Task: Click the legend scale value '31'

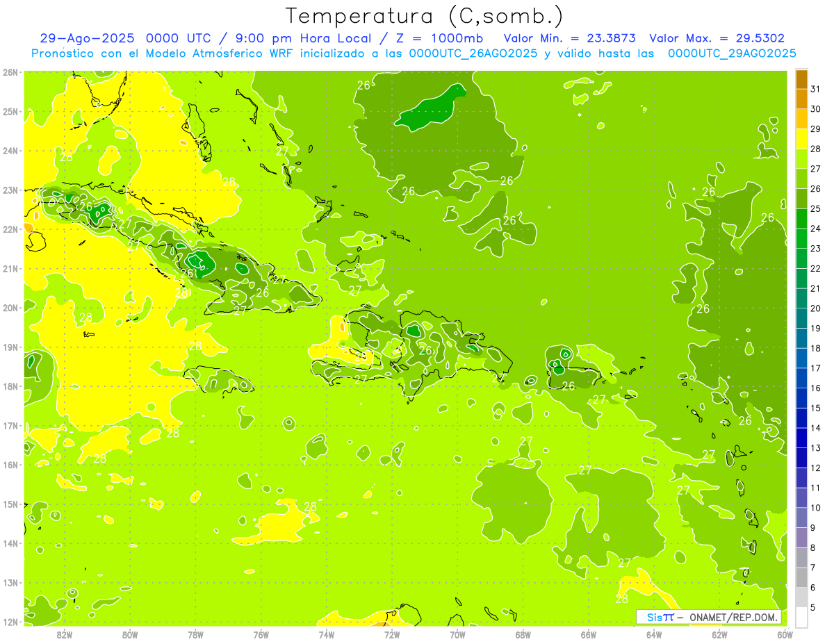Action: [x=815, y=89]
